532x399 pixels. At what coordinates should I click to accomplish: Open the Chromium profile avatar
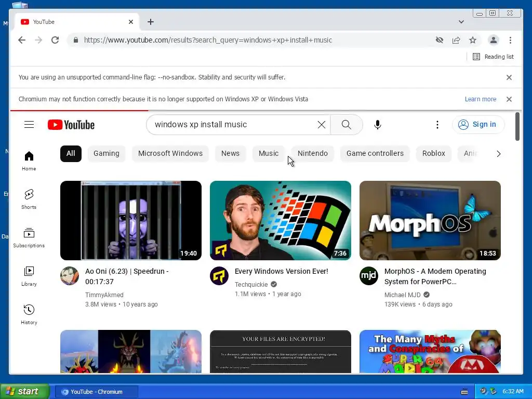494,40
